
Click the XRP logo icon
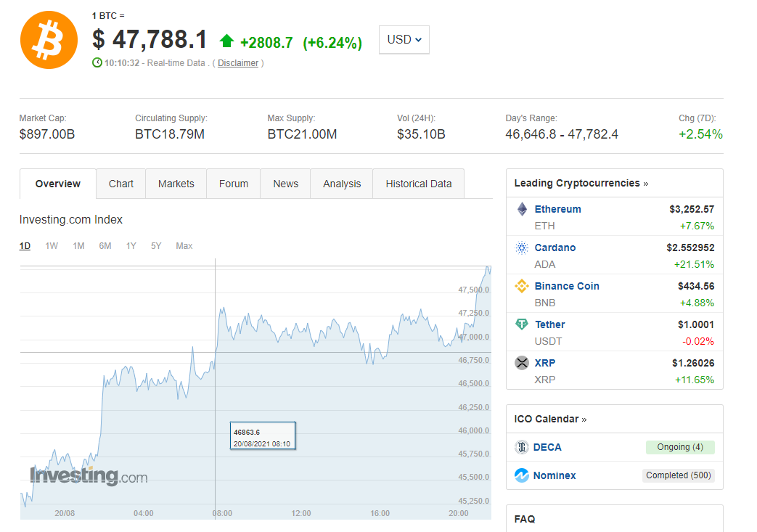[x=522, y=363]
